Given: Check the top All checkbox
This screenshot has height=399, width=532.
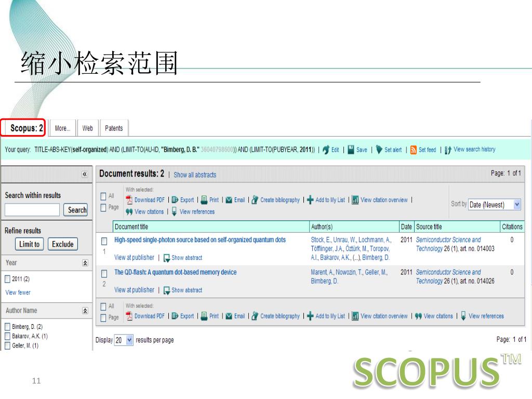Looking at the screenshot, I should tap(103, 196).
